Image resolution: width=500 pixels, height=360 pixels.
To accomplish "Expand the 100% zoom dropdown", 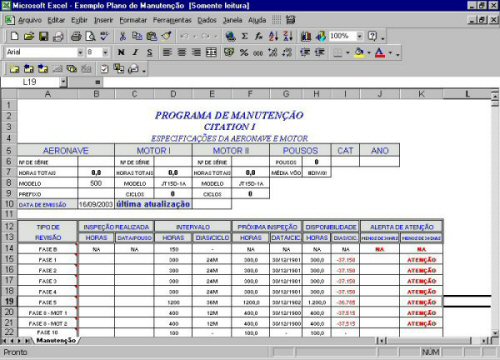I will pos(359,36).
